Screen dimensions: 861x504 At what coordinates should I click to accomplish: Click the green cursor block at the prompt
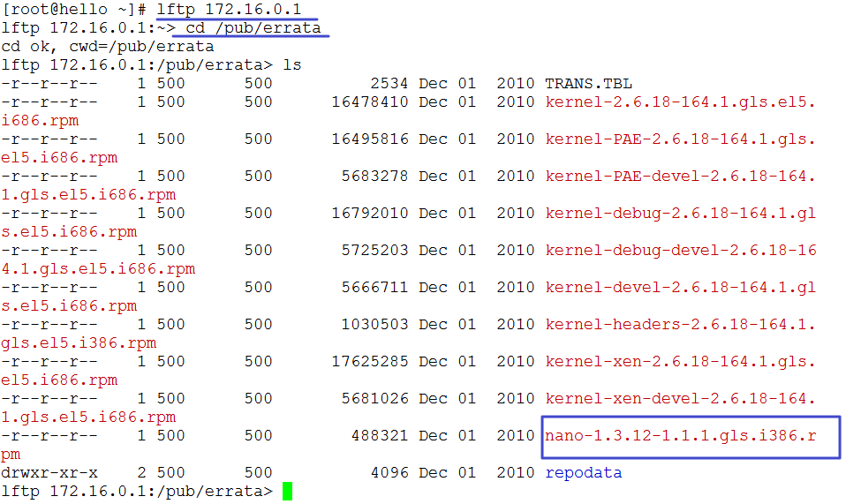[x=287, y=492]
